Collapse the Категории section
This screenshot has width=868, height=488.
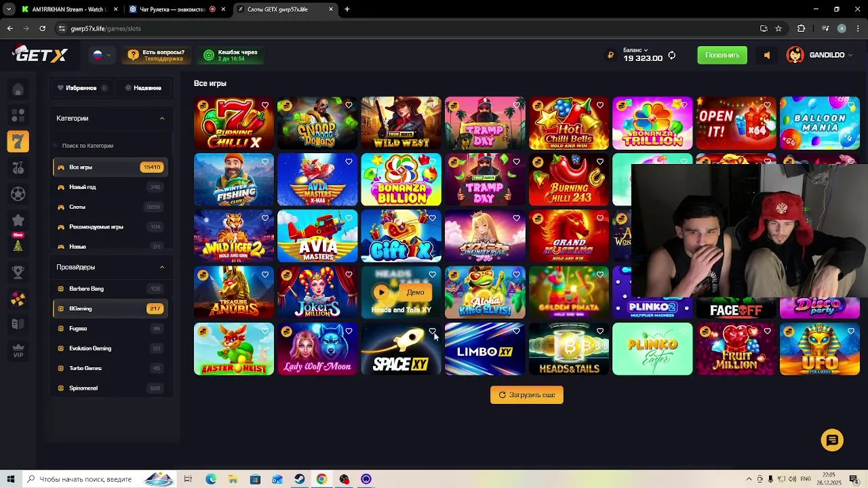162,118
